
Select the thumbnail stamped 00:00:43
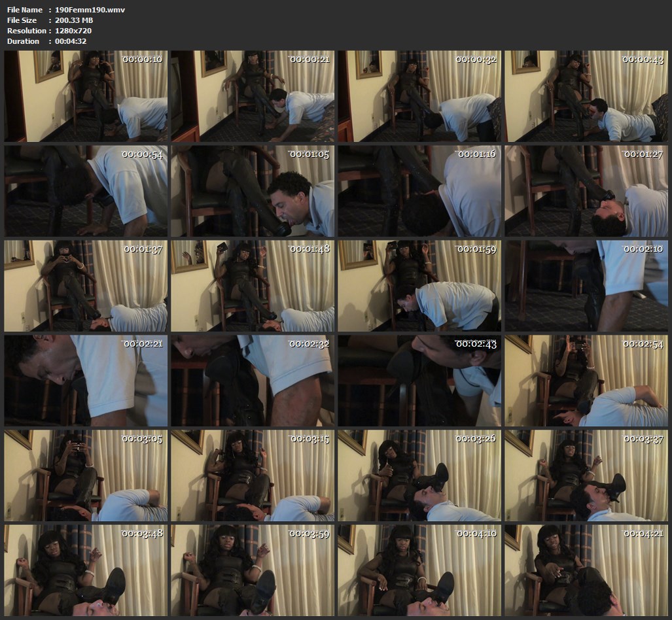[x=586, y=96]
